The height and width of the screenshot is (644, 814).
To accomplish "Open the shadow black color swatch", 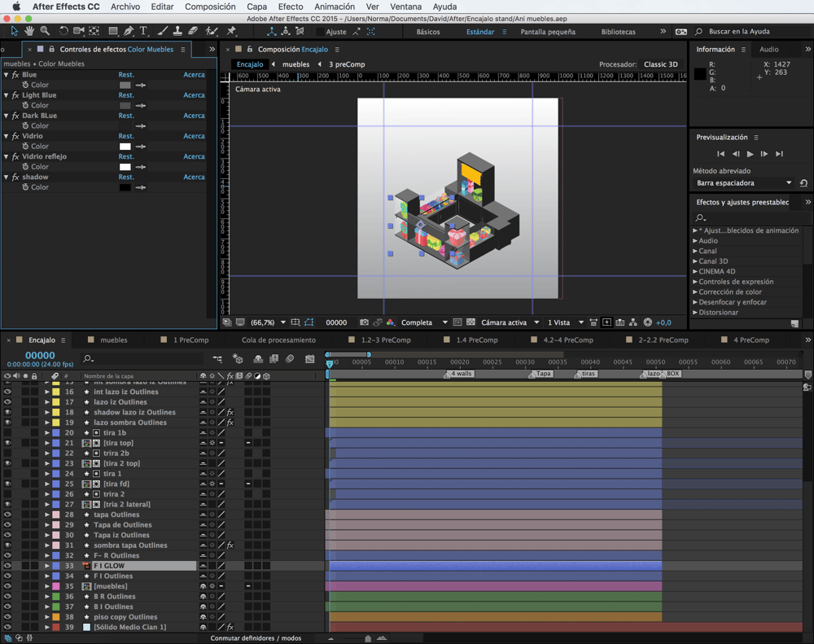I will (x=125, y=187).
